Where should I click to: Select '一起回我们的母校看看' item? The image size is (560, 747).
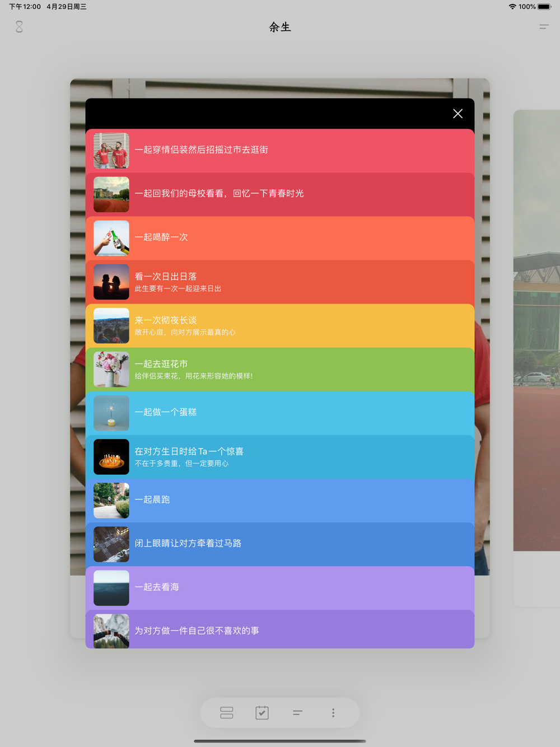280,194
